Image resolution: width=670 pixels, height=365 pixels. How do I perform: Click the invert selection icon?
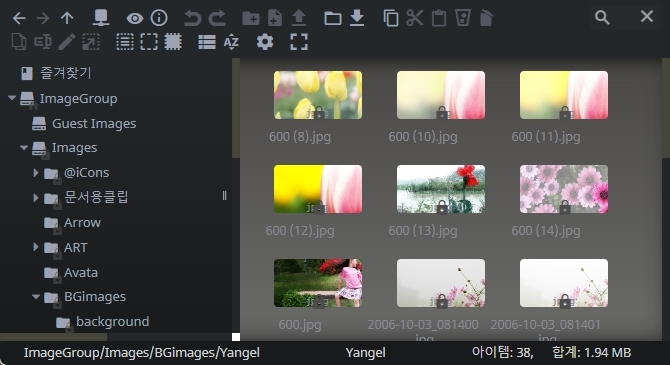coord(173,42)
